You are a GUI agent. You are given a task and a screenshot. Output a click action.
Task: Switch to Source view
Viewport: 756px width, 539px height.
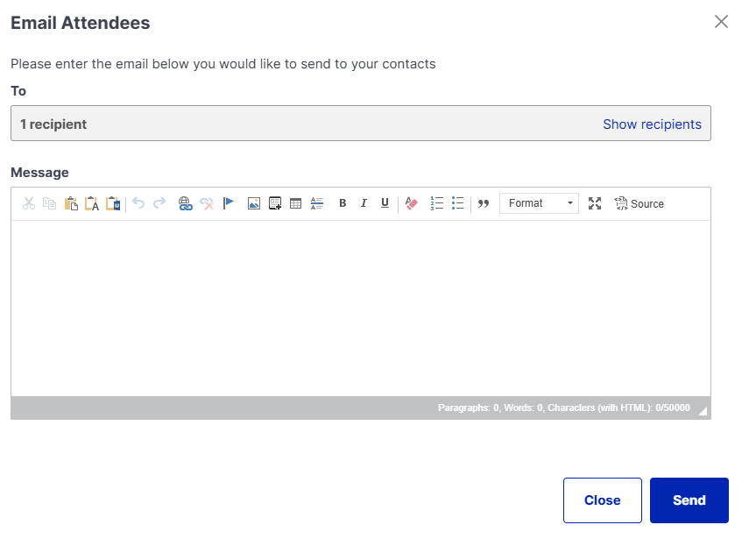click(x=639, y=203)
